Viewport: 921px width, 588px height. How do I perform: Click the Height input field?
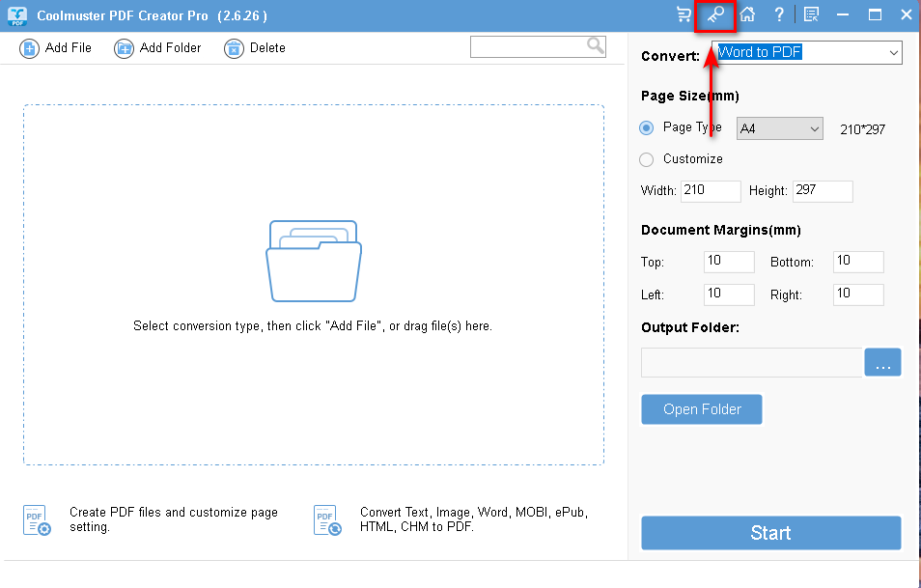pyautogui.click(x=823, y=191)
